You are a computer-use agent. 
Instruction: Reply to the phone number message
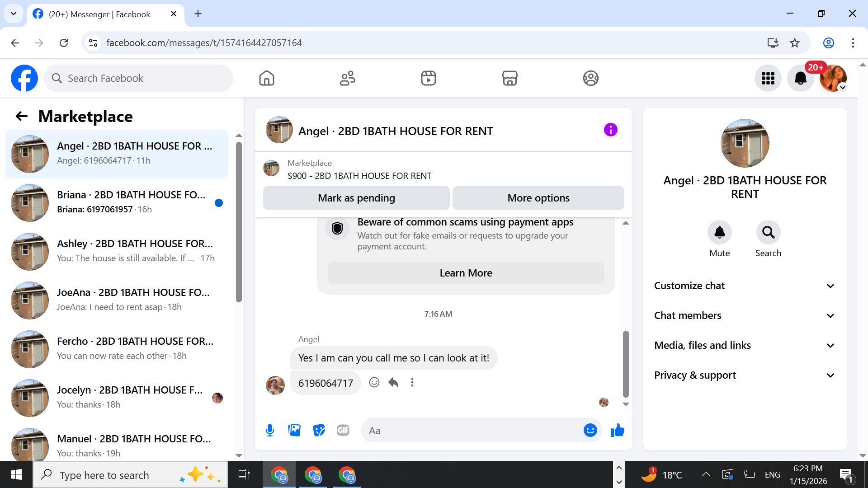pos(393,382)
